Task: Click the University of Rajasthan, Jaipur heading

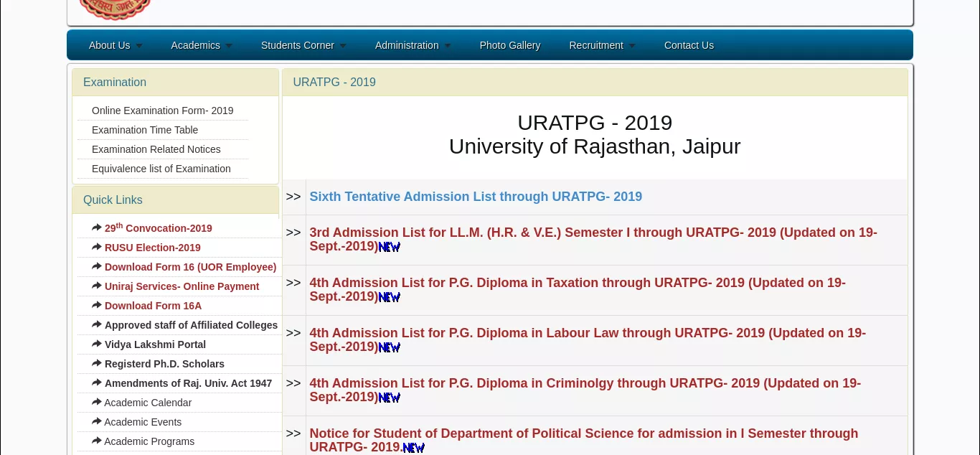Action: click(x=595, y=146)
